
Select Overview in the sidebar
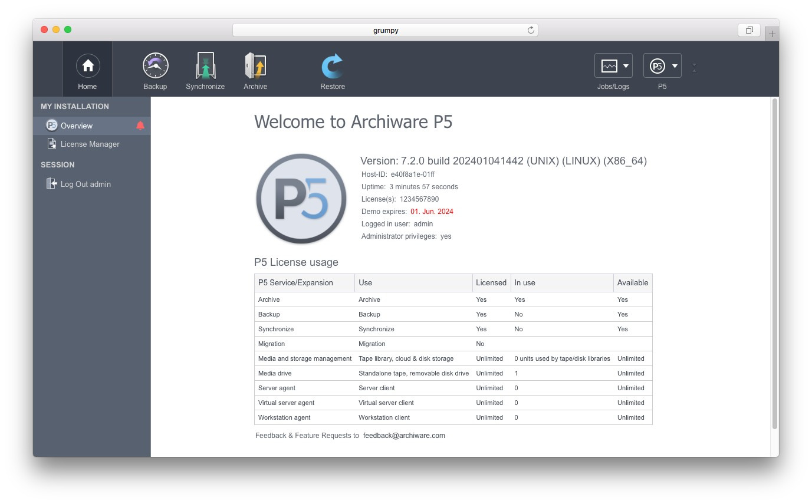pyautogui.click(x=77, y=126)
